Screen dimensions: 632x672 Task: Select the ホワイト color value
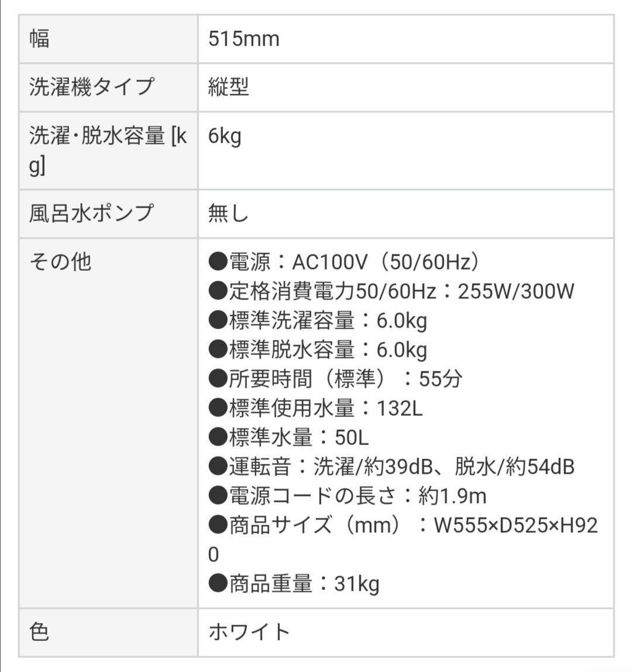click(249, 632)
